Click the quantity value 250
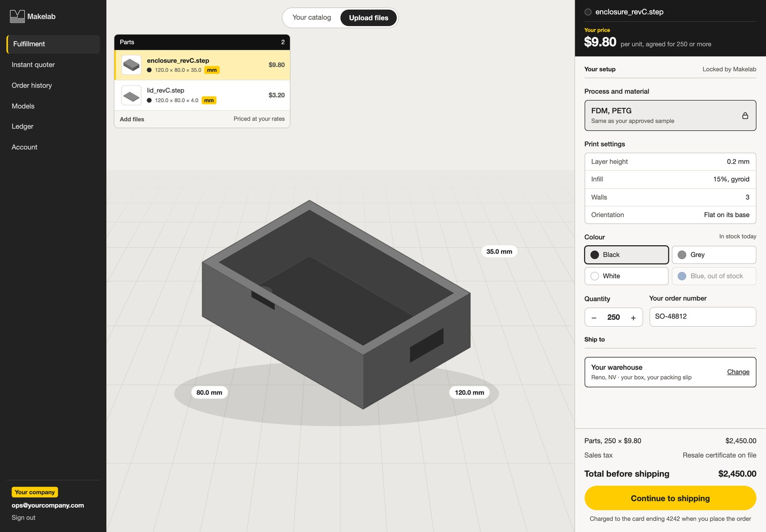This screenshot has height=532, width=766. pos(613,317)
